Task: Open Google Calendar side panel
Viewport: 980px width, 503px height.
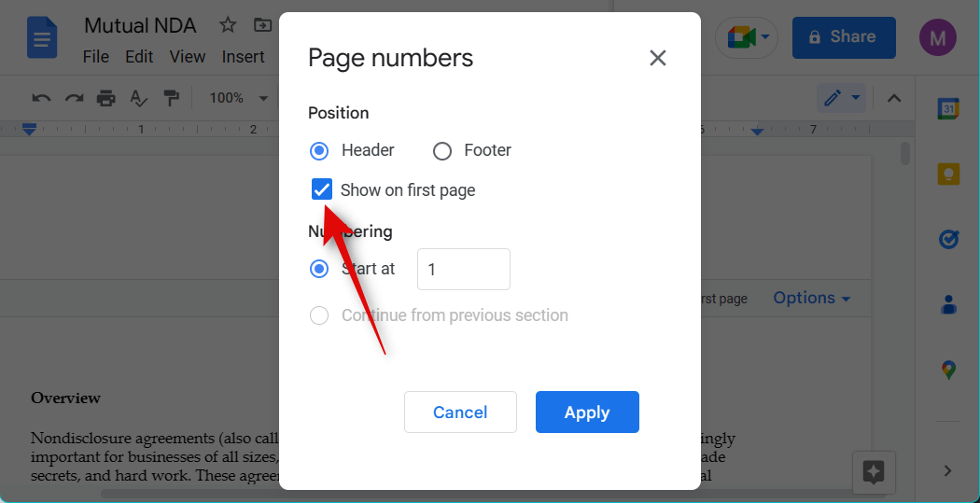Action: pyautogui.click(x=948, y=108)
